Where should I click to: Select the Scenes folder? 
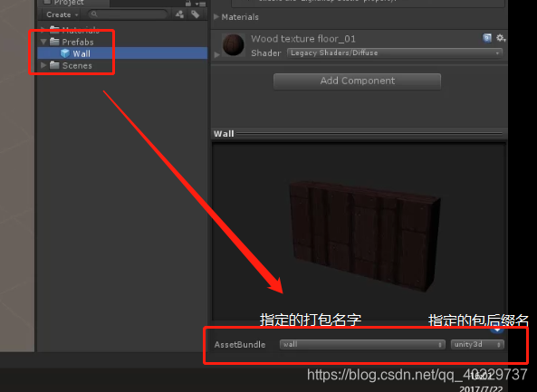77,65
